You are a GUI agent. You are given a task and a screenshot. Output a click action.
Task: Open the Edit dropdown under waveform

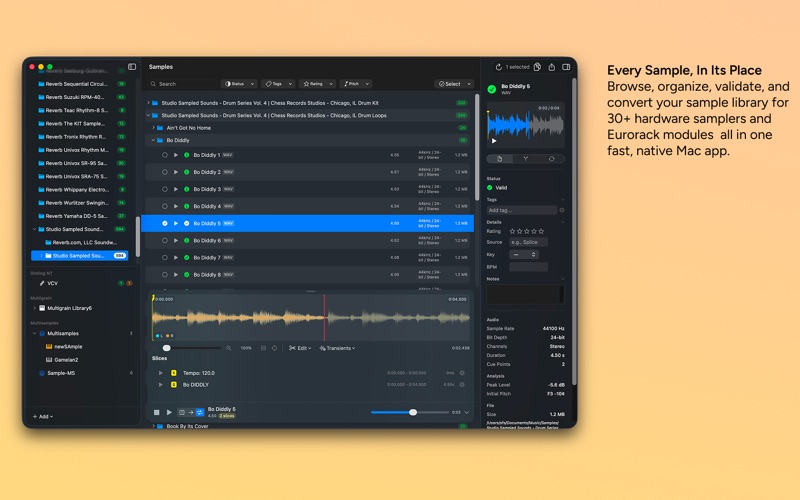(x=300, y=348)
